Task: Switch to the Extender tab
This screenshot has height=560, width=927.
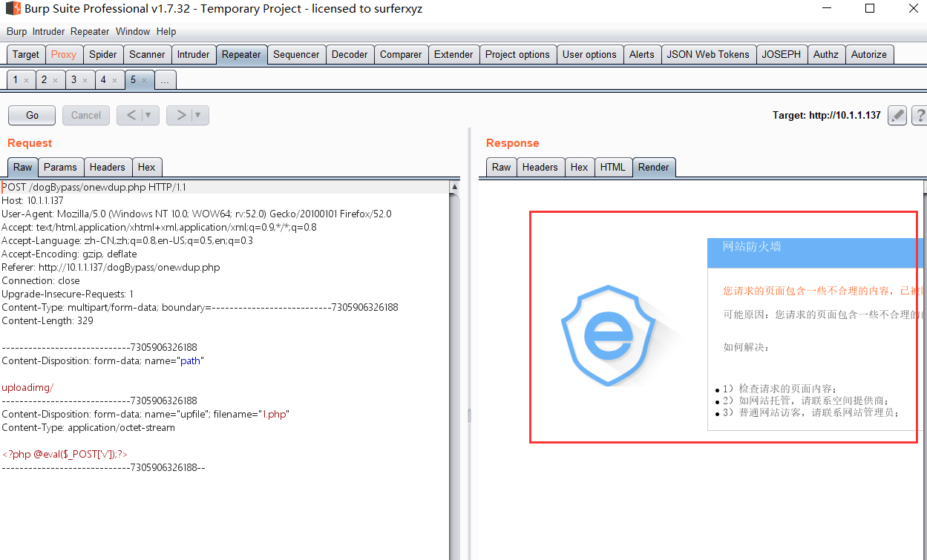Action: pyautogui.click(x=453, y=54)
